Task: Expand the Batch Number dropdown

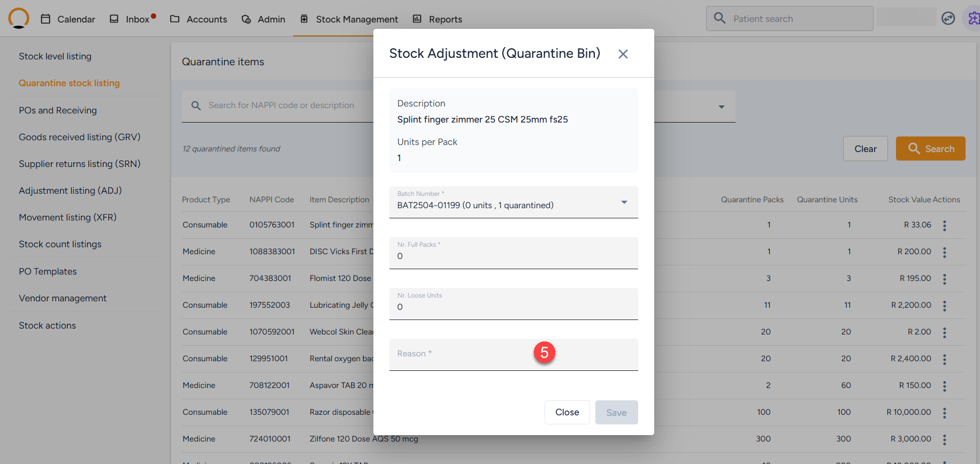Action: pyautogui.click(x=624, y=202)
